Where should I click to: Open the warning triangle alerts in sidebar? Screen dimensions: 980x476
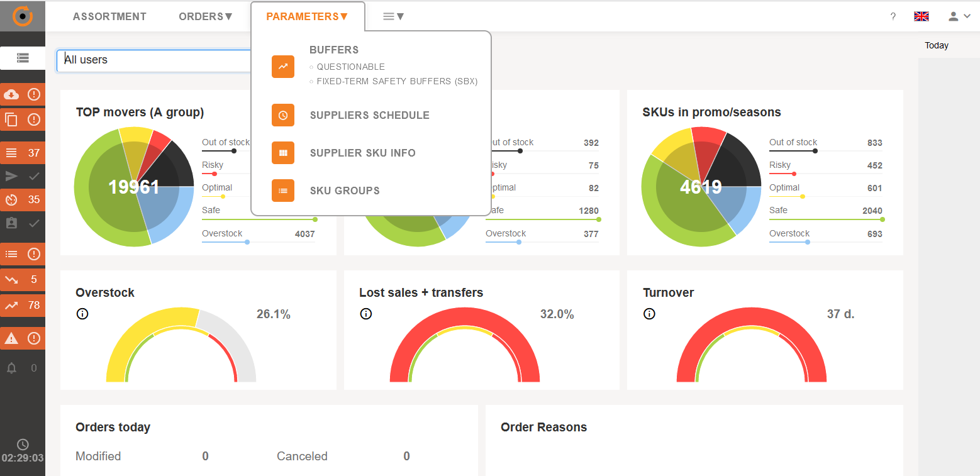pos(11,338)
